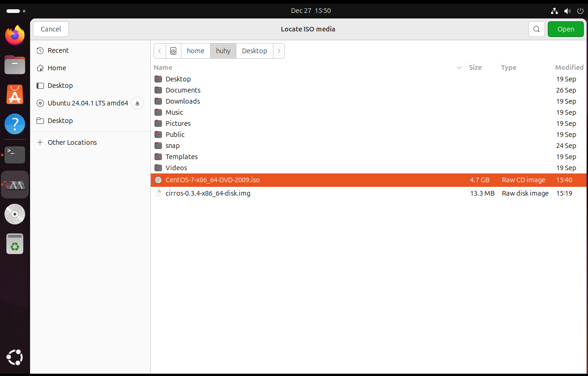Select the Desktop path segment
This screenshot has width=588, height=376.
(254, 51)
